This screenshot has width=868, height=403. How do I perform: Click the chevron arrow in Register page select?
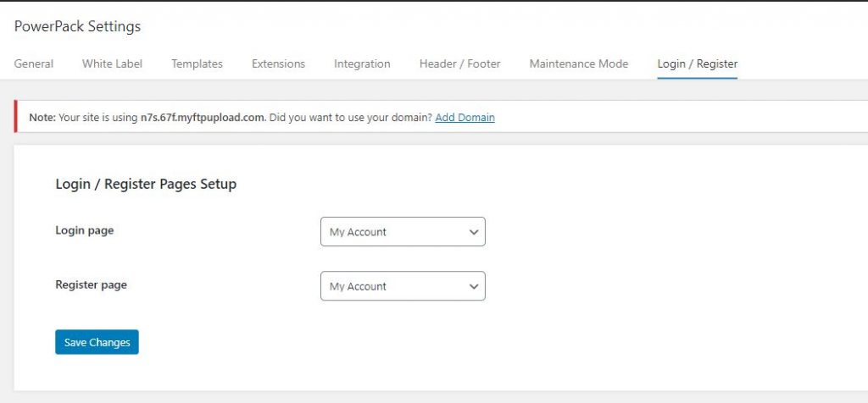point(473,286)
